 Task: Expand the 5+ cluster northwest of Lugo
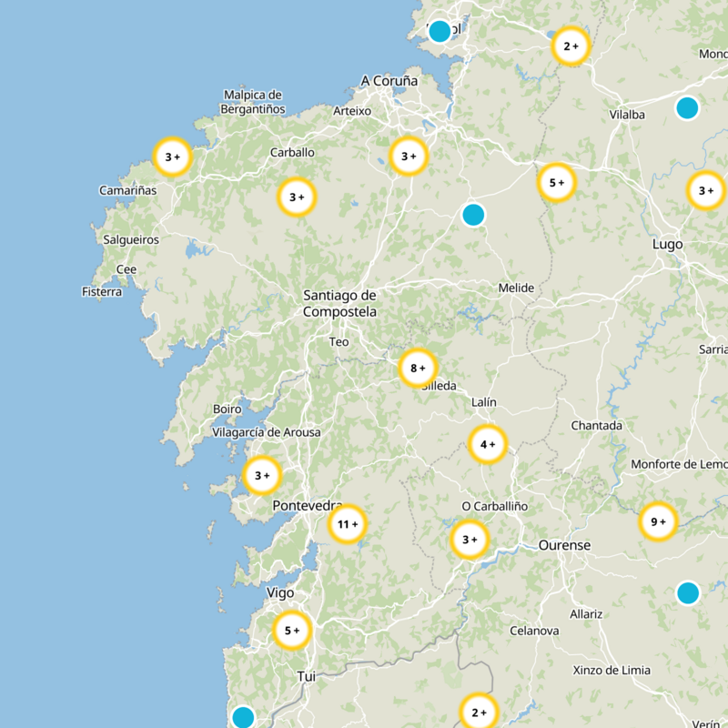(x=556, y=183)
